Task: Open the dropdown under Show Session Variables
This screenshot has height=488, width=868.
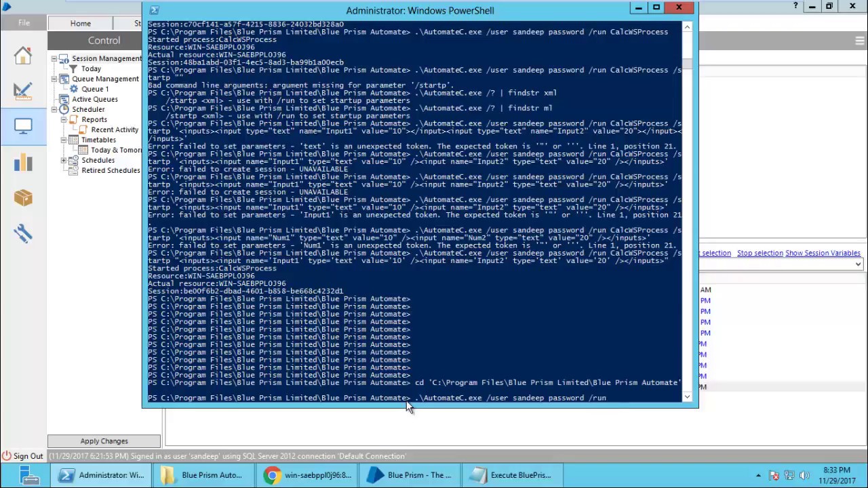Action: point(858,264)
